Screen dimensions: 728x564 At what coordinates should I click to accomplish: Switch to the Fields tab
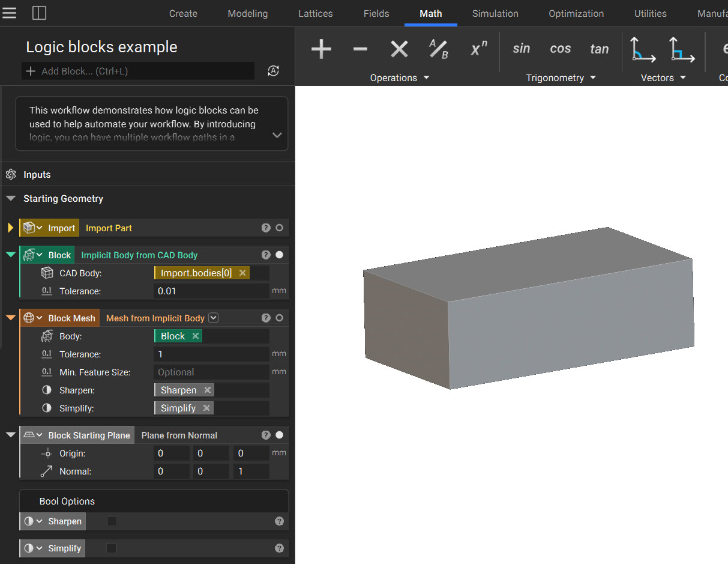[x=376, y=13]
